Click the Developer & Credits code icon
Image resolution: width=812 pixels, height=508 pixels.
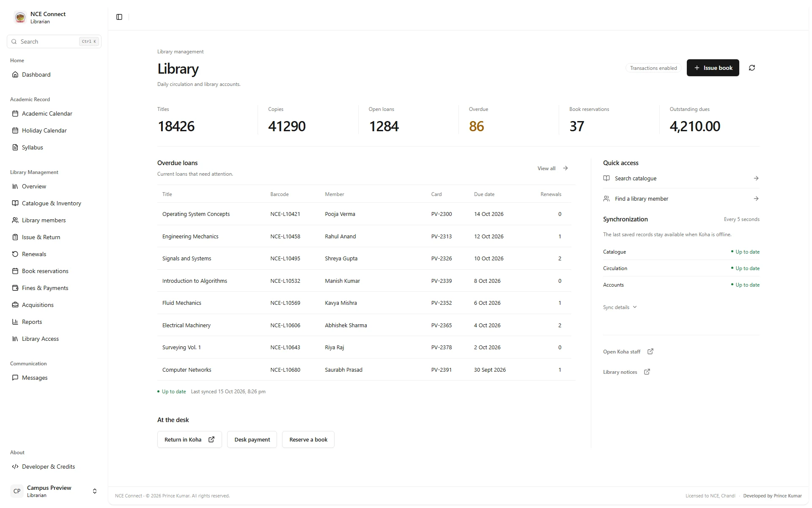(x=15, y=467)
